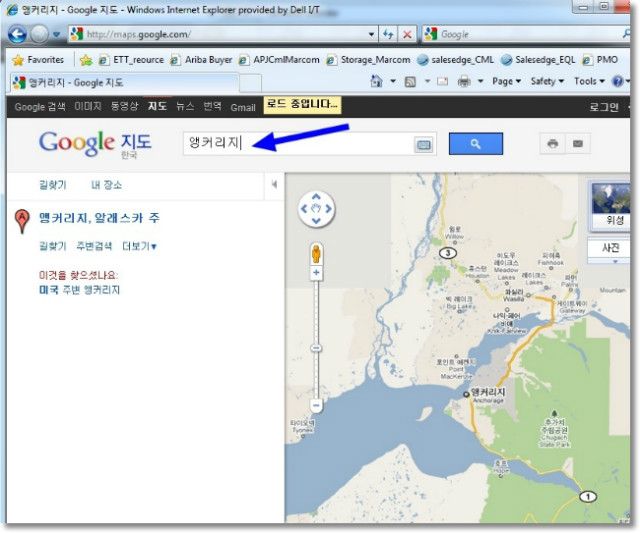Open 뉴스 in the Google bar
640x533 pixels.
pyautogui.click(x=185, y=107)
